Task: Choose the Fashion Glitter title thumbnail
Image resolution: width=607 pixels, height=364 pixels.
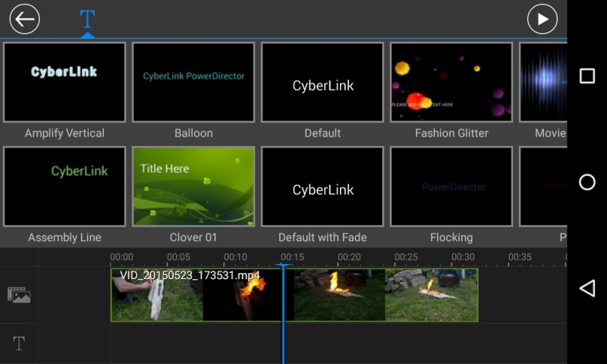Action: 451,83
